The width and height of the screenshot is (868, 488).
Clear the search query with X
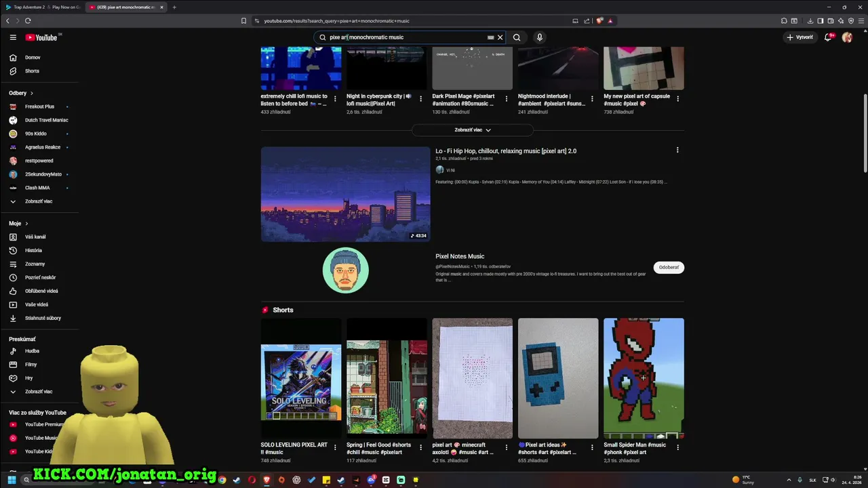500,37
